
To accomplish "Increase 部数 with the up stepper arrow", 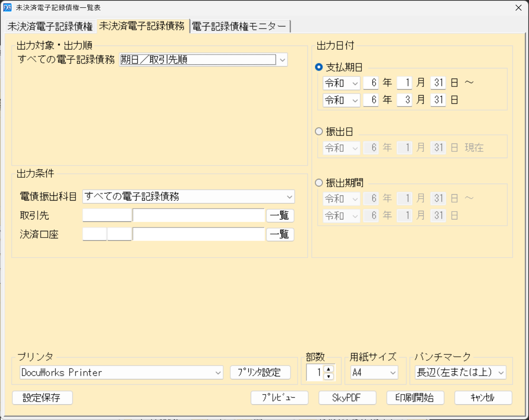I will (x=329, y=370).
